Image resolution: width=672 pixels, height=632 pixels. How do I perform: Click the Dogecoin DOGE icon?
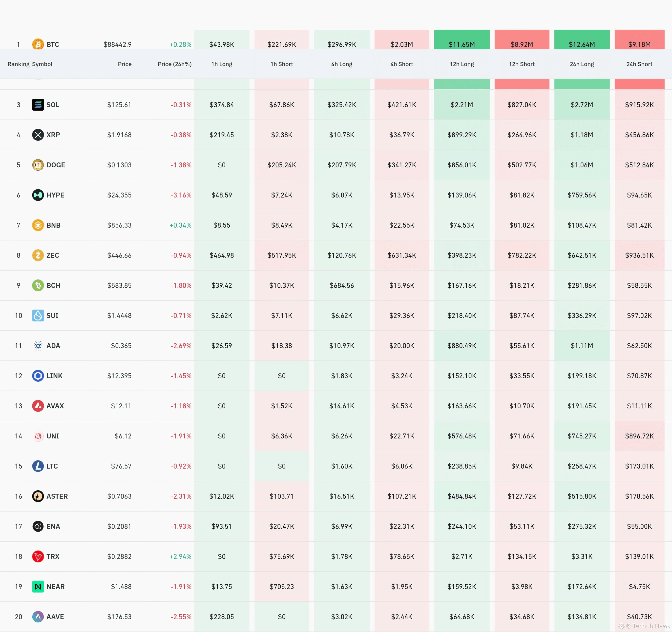[38, 165]
